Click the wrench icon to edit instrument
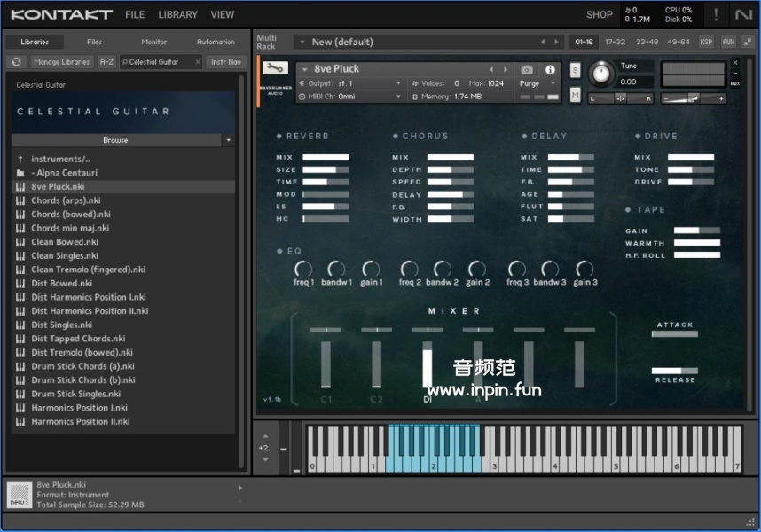This screenshot has height=532, width=761. [x=274, y=68]
